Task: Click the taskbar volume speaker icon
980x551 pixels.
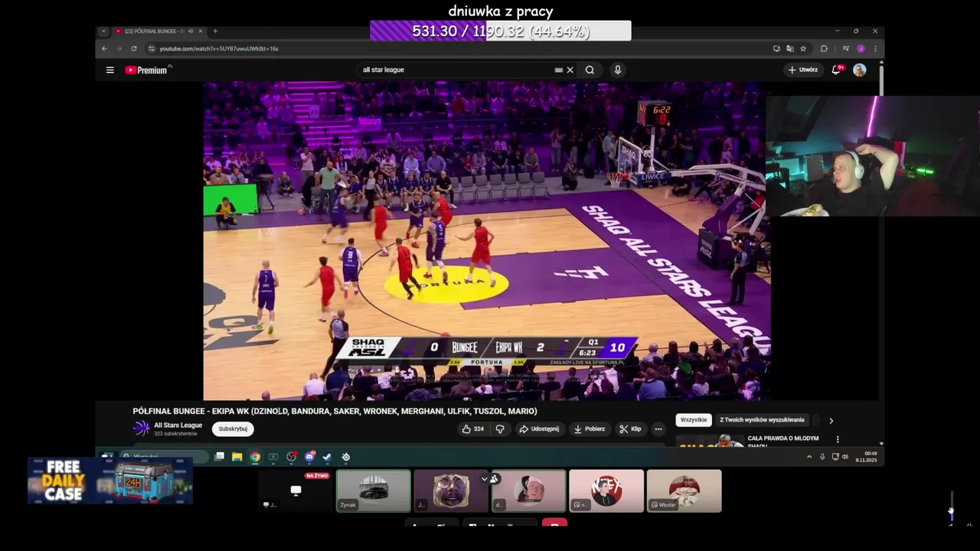Action: click(x=845, y=457)
